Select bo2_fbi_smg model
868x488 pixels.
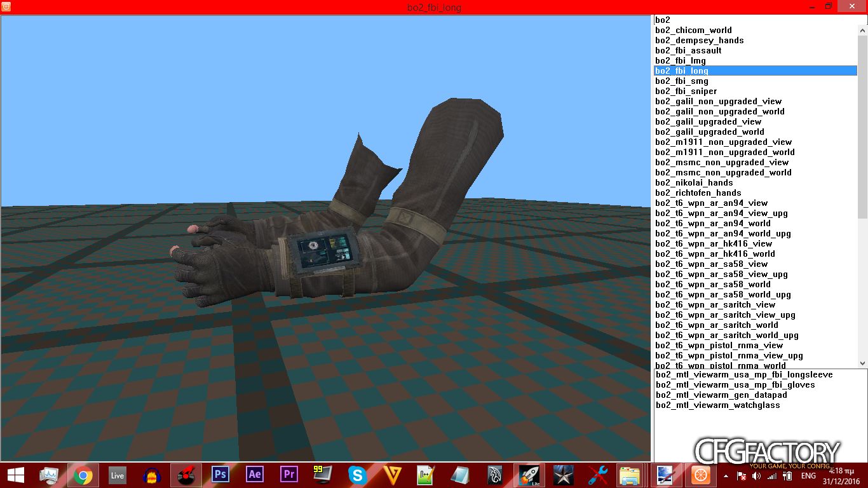click(756, 81)
